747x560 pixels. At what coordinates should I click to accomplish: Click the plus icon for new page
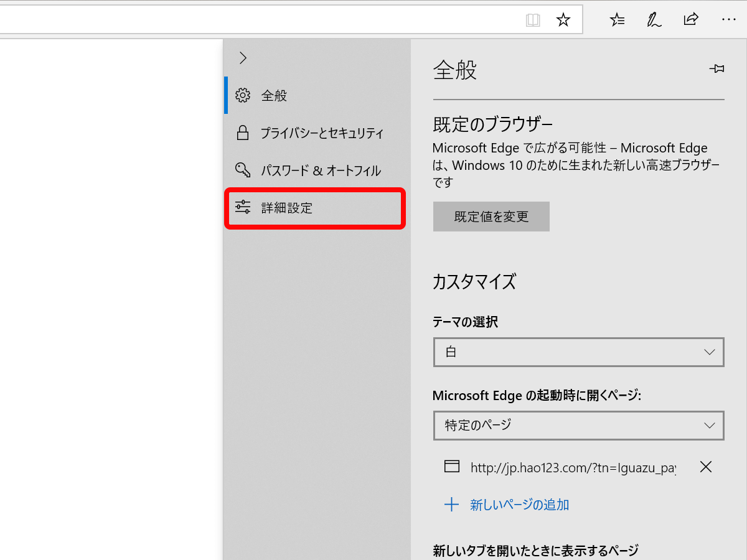451,505
